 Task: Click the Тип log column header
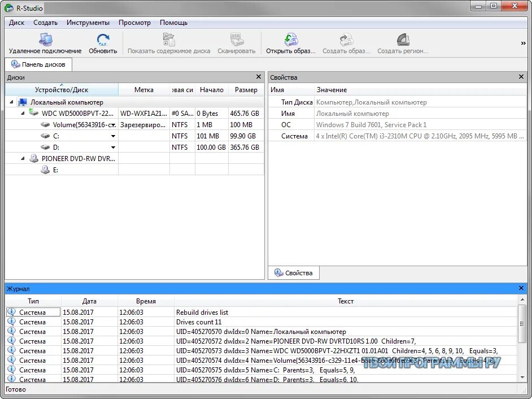click(33, 301)
